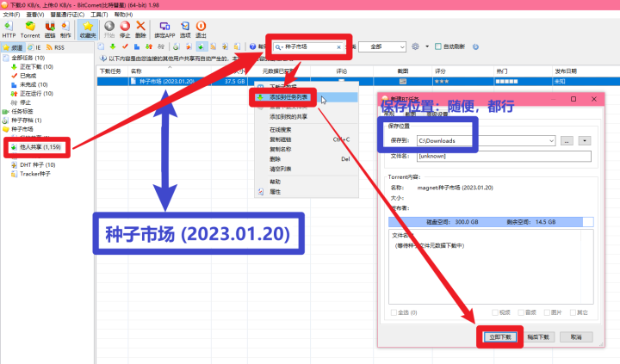Toggle the video (视频) file type checkbox
Viewport: 620px width, 364px height.
click(494, 312)
